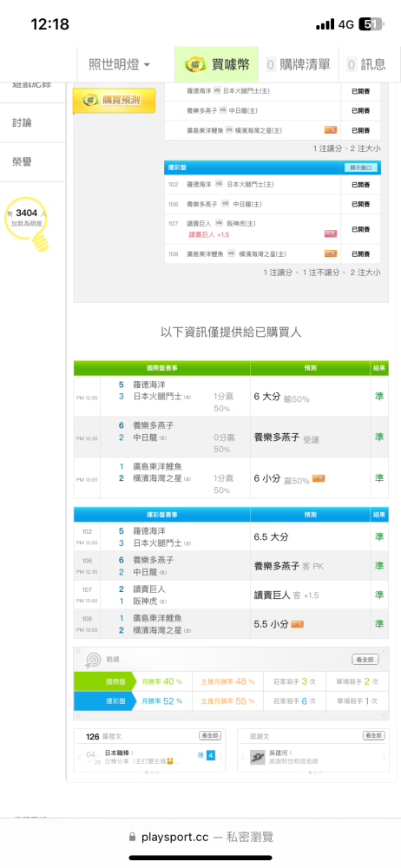
Task: Tap the avatar thumbnail of 吳建河
Action: tap(257, 757)
